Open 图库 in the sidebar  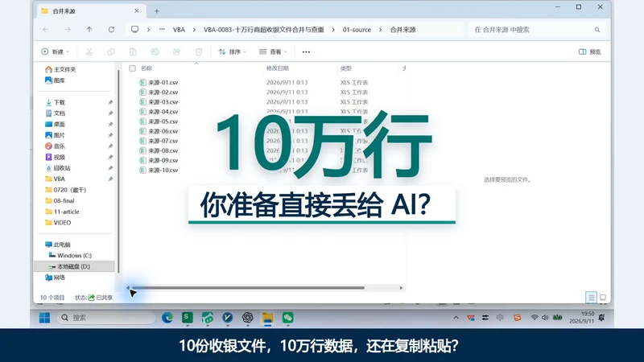[x=55, y=80]
